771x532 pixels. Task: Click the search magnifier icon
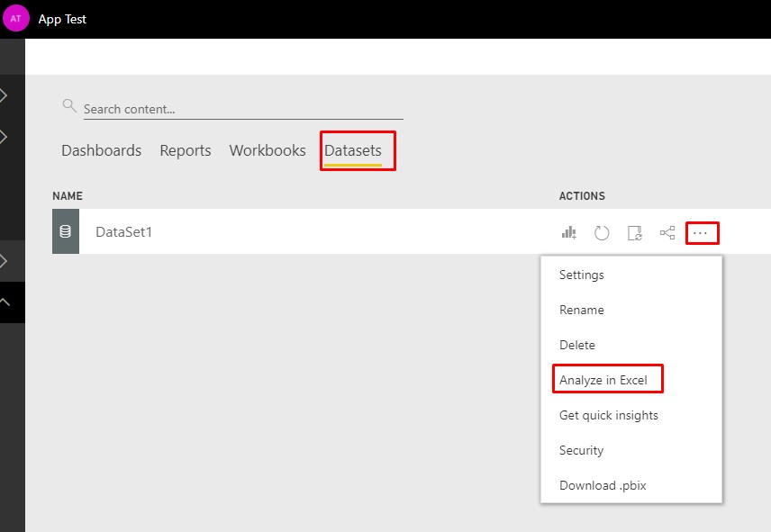pyautogui.click(x=69, y=104)
